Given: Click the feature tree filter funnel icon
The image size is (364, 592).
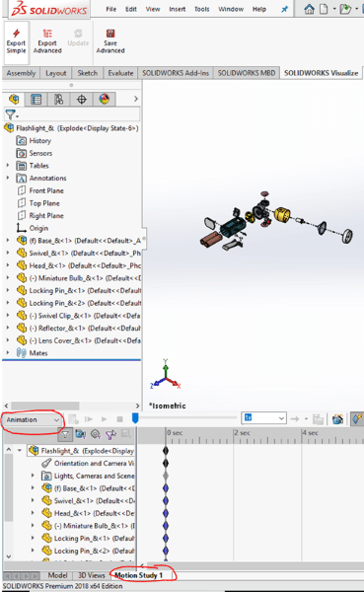Looking at the screenshot, I should coord(11,114).
